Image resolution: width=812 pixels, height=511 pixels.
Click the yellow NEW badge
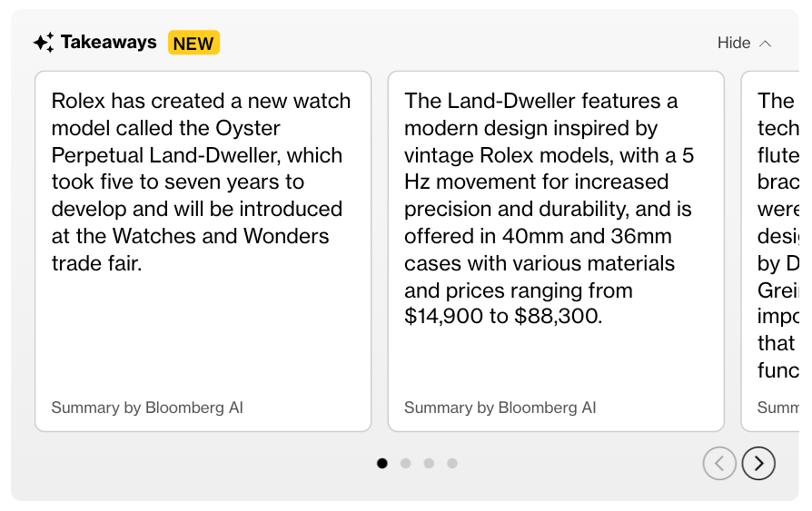(193, 43)
